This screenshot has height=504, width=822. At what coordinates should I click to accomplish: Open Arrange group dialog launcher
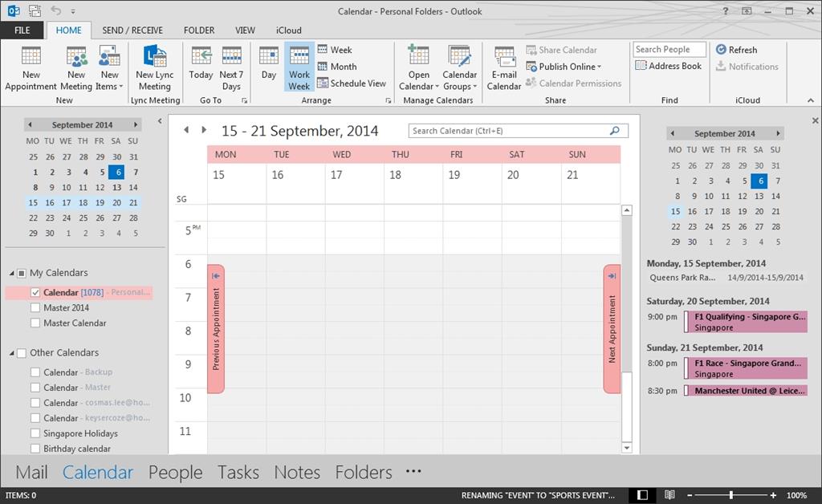388,100
